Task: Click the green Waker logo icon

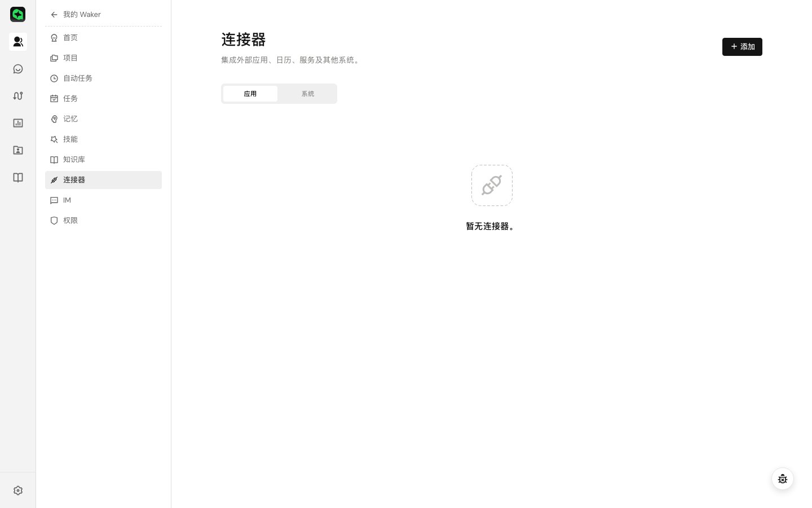Action: click(x=18, y=14)
